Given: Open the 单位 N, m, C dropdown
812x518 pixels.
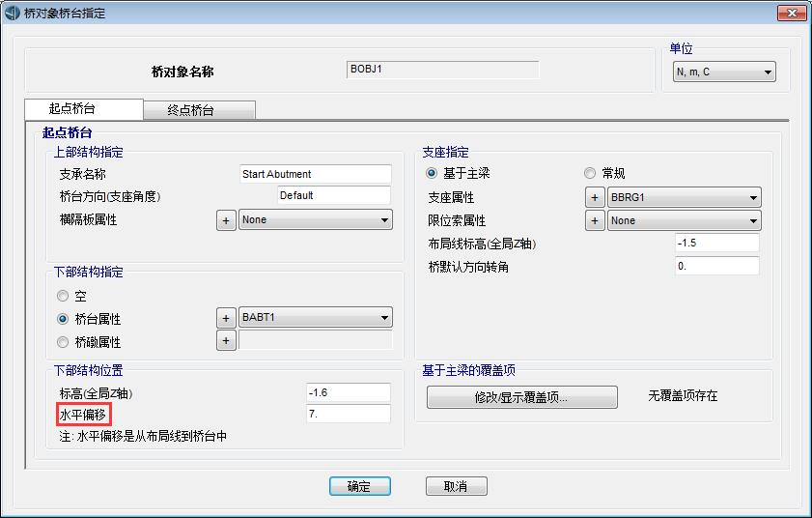Looking at the screenshot, I should [724, 72].
